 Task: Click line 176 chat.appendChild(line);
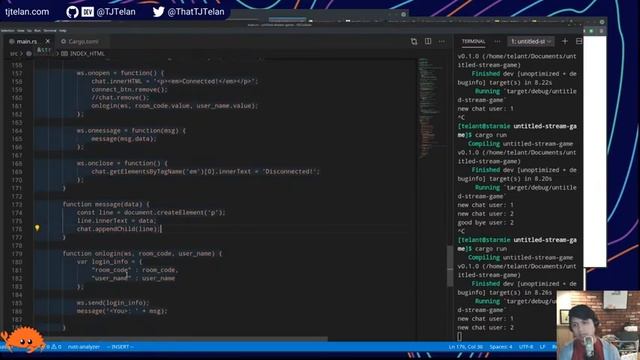click(119, 229)
